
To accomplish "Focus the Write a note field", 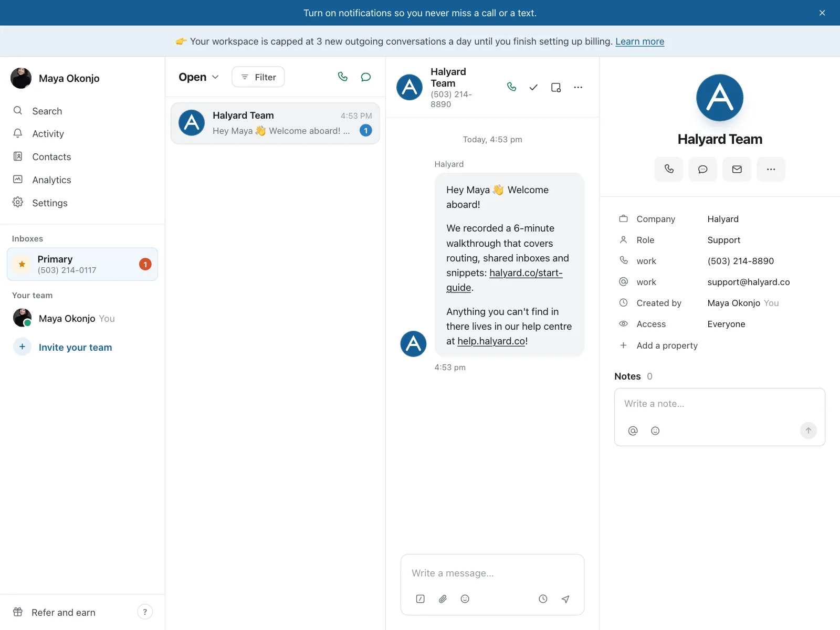I will (720, 404).
